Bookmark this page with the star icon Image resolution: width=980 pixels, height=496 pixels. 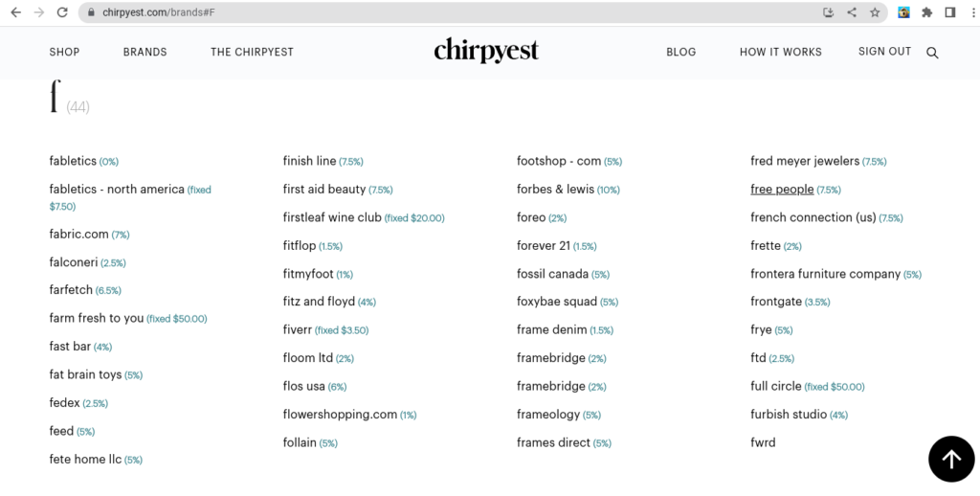point(875,12)
